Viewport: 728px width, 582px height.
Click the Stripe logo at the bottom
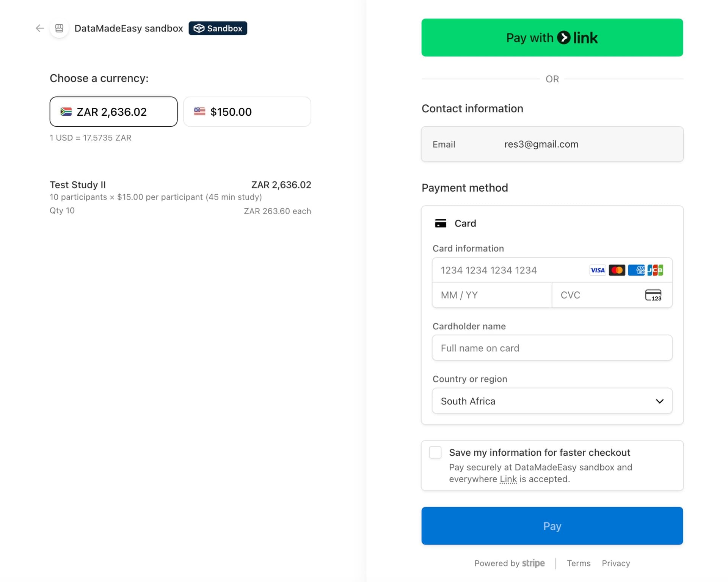click(x=533, y=563)
